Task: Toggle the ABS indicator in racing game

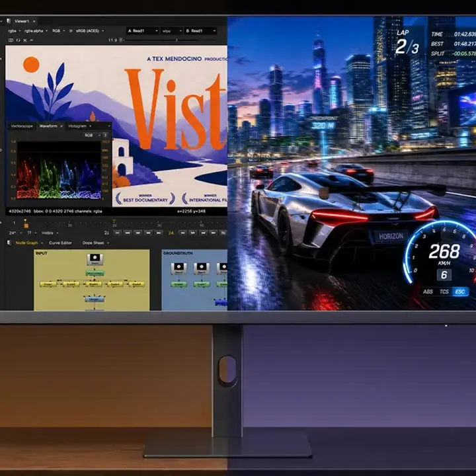Action: click(428, 292)
